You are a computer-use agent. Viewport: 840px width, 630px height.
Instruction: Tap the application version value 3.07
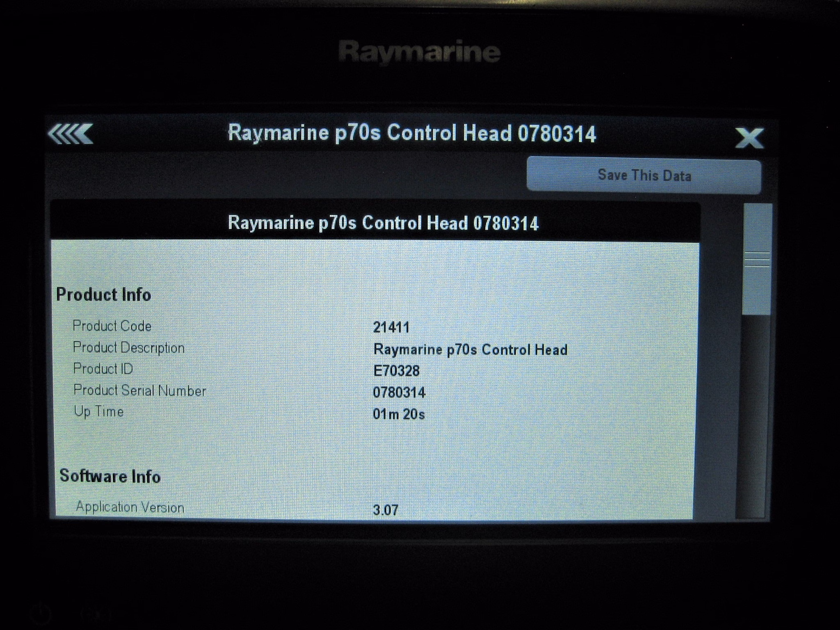(x=386, y=510)
